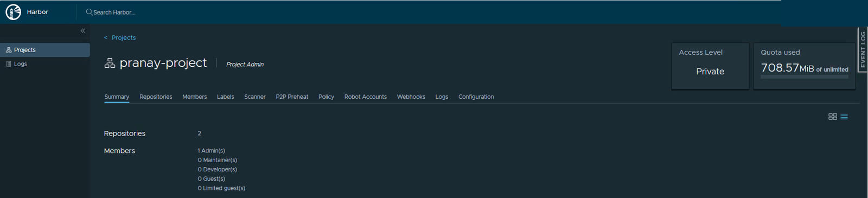Open Projects in the sidebar
The height and width of the screenshot is (198, 868).
pyautogui.click(x=45, y=50)
